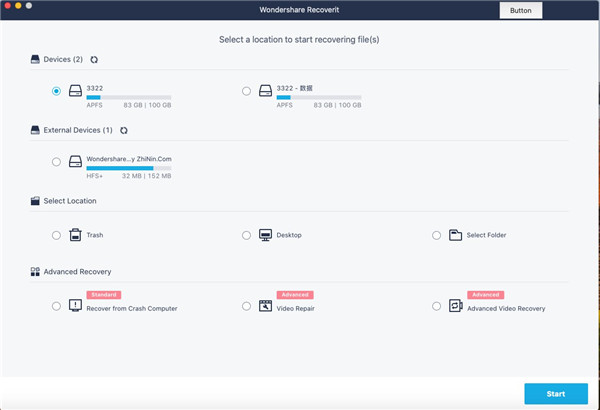Choose the Video Repair radio button
This screenshot has width=600, height=410.
click(246, 306)
